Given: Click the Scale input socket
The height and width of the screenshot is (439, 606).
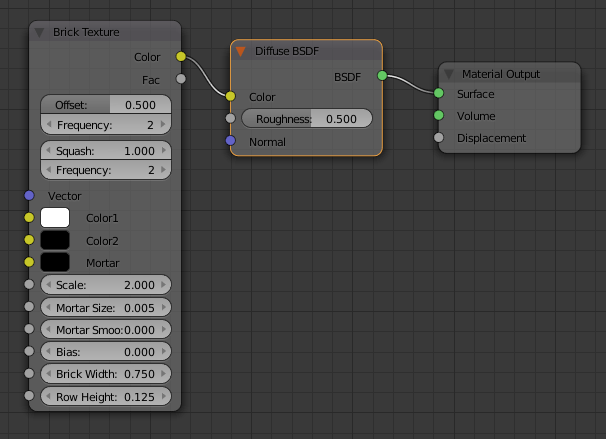Looking at the screenshot, I should tap(29, 284).
